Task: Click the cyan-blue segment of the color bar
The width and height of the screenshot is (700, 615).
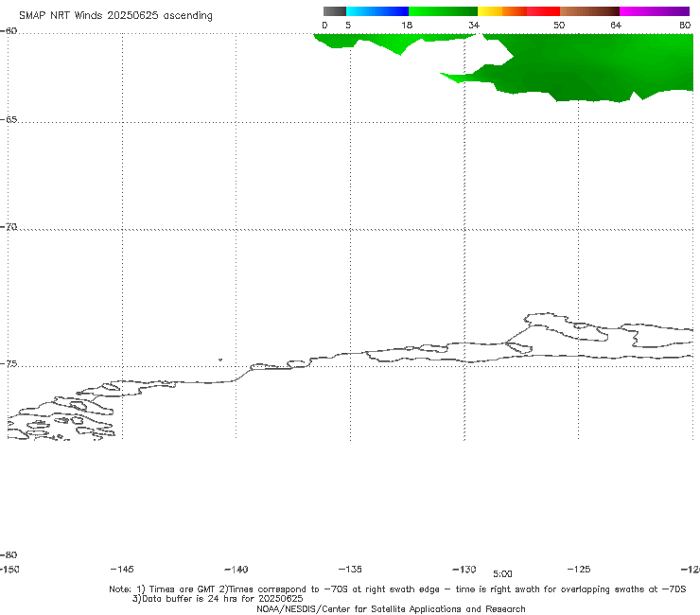Action: coord(377,11)
